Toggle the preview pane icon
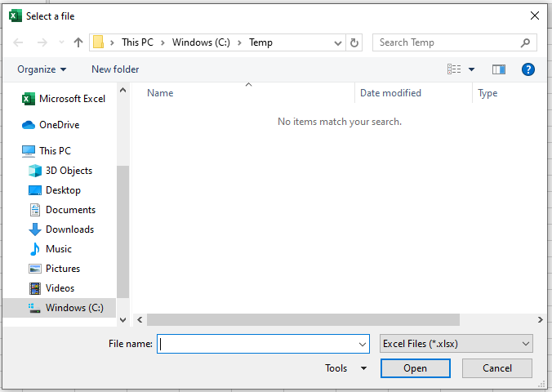This screenshot has height=392, width=552. pyautogui.click(x=499, y=69)
